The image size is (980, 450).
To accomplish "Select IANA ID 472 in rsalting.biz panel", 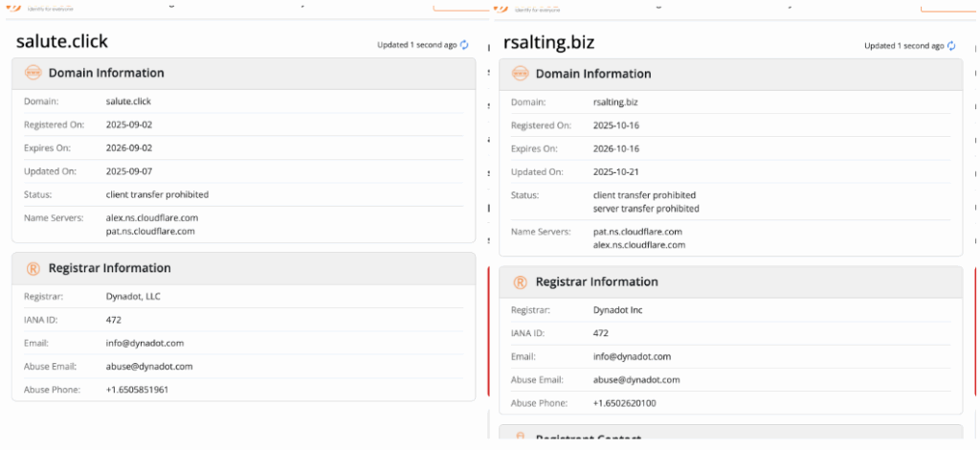I will 600,333.
